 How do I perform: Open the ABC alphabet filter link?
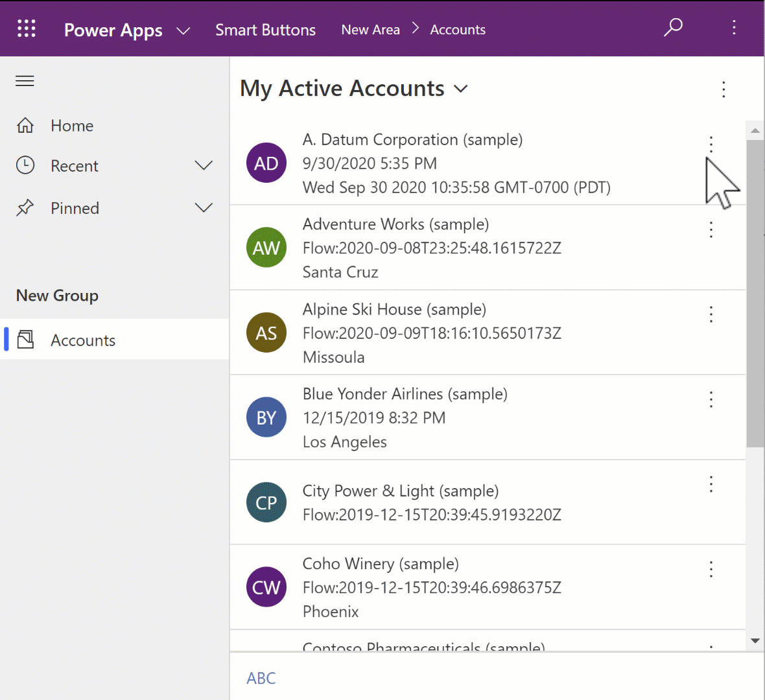[x=261, y=678]
